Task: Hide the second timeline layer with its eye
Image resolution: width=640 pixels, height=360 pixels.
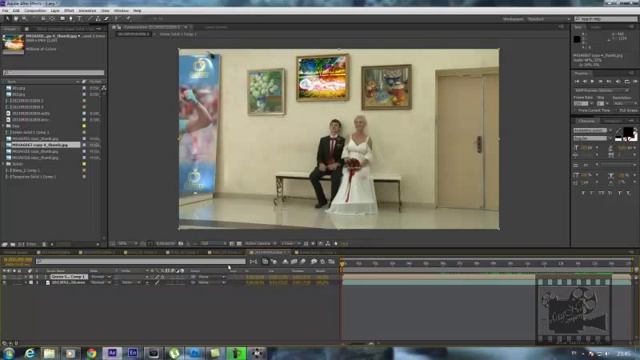Action: coord(4,282)
